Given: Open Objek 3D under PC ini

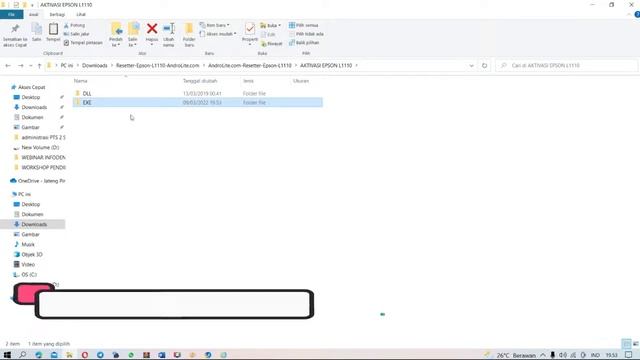Looking at the screenshot, I should [31, 254].
